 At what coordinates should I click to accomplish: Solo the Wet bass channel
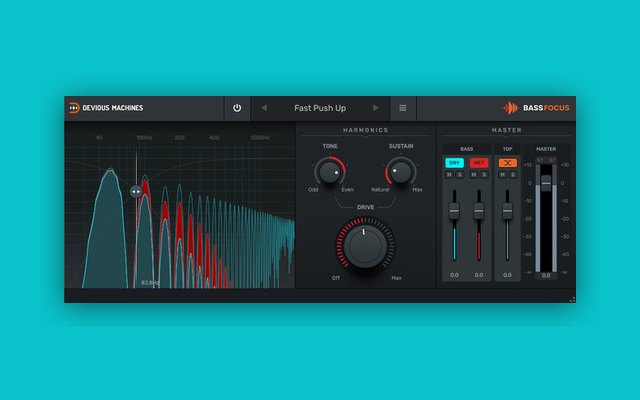[484, 175]
